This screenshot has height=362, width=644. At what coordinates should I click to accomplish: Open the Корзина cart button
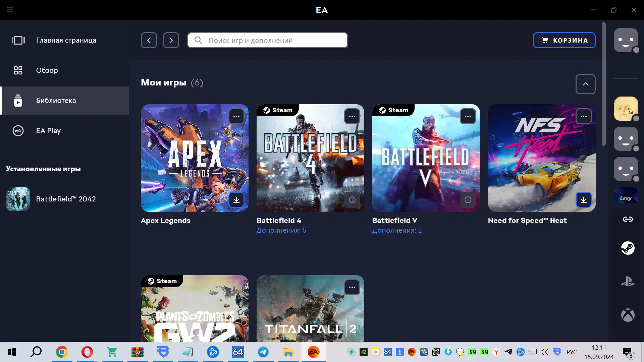click(x=564, y=40)
